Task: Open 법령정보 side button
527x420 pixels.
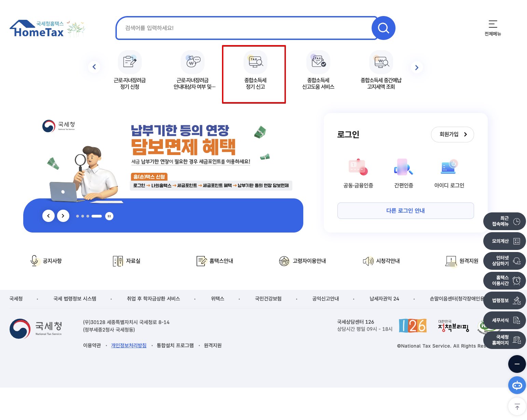Action: (504, 300)
